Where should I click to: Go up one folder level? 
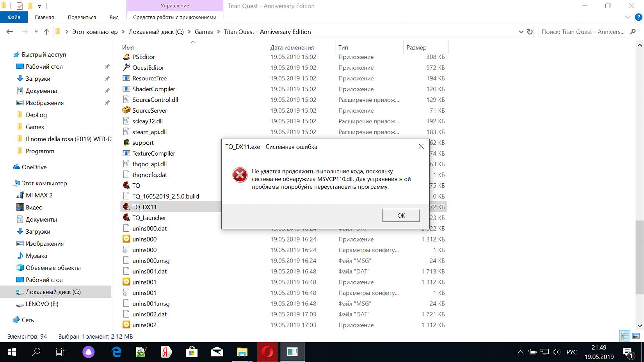(x=46, y=32)
